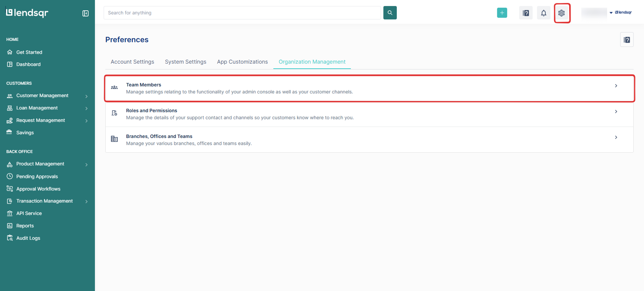
Task: Switch to the System Settings tab
Action: point(185,62)
